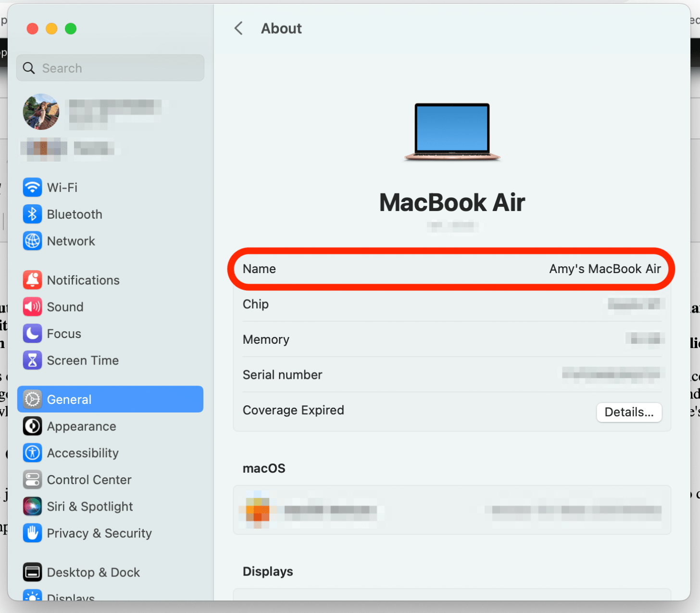The image size is (700, 613).
Task: Go back using the back chevron
Action: (x=238, y=28)
